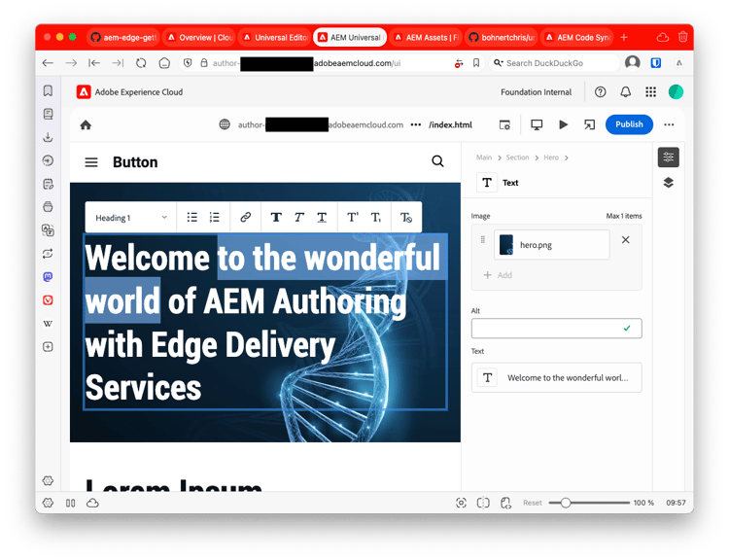
Task: Open the downloads panel in sidebar
Action: click(48, 137)
